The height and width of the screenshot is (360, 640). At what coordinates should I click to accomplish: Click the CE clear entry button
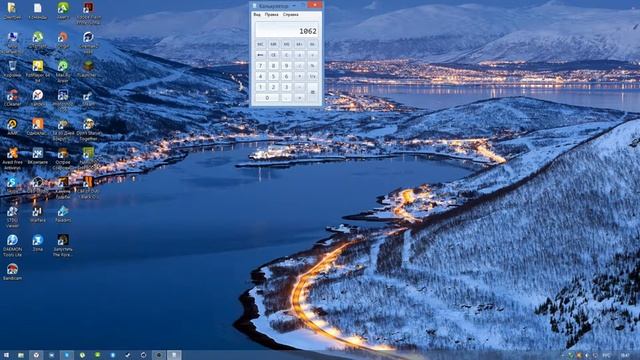click(273, 55)
